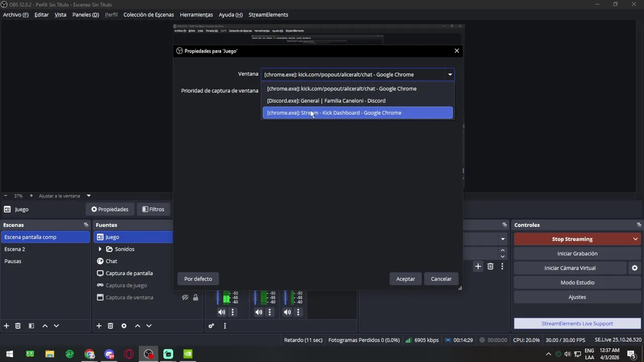Remove scene transition with trash icon
Screen dimensions: 644x362
point(491,266)
